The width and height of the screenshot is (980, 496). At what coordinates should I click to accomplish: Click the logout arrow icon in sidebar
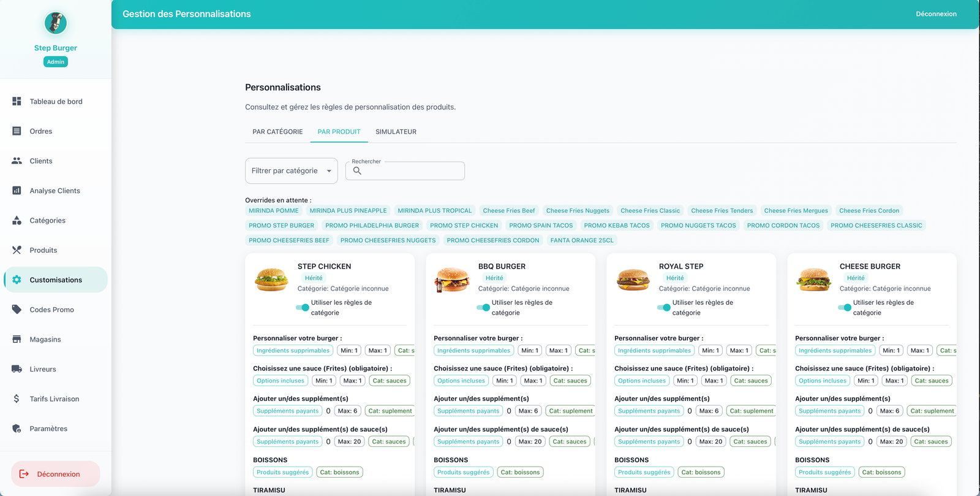point(24,474)
